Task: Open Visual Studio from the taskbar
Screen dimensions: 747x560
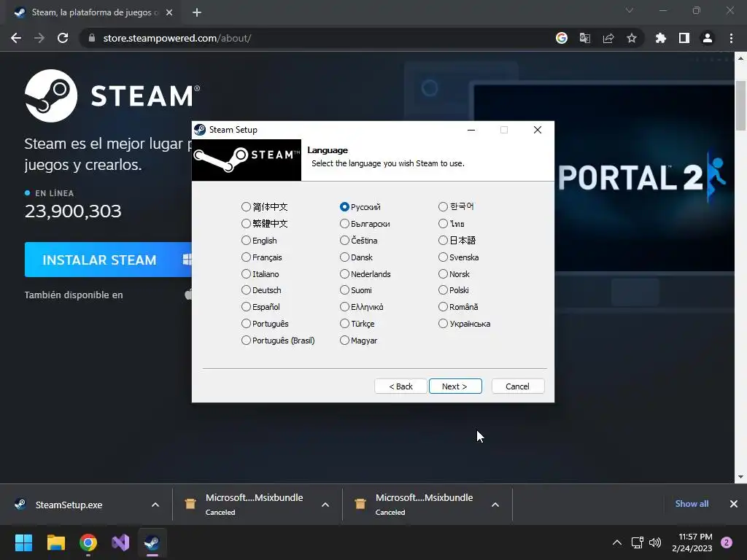Action: point(120,542)
